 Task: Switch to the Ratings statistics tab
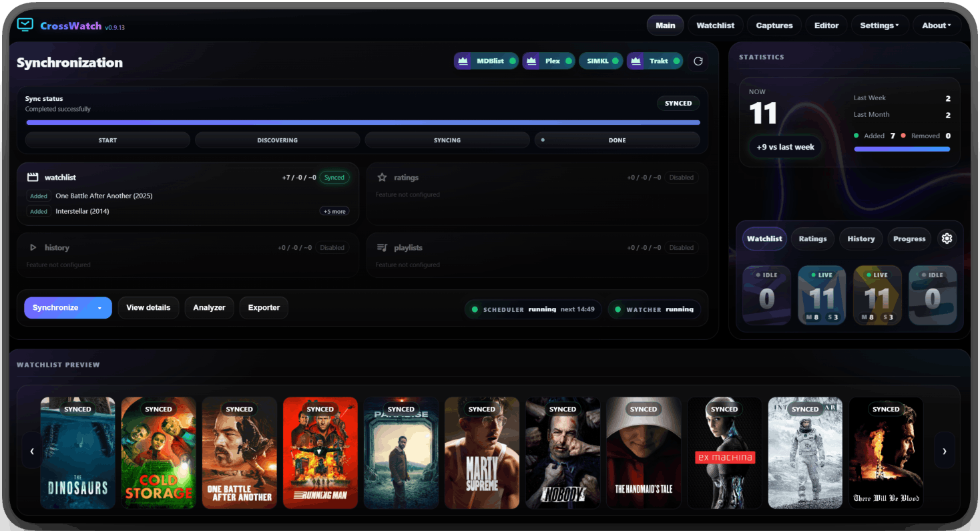pos(812,238)
